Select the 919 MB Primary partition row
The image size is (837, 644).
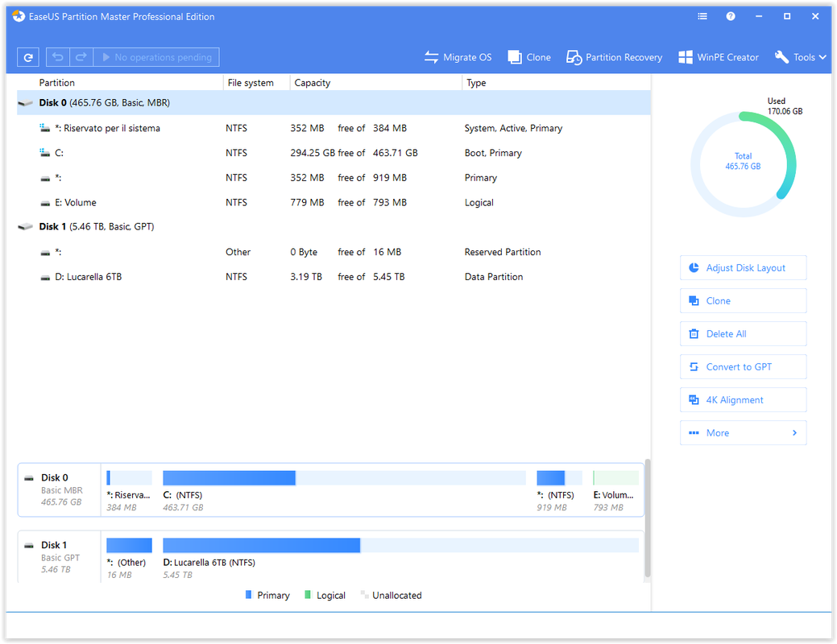tap(334, 178)
